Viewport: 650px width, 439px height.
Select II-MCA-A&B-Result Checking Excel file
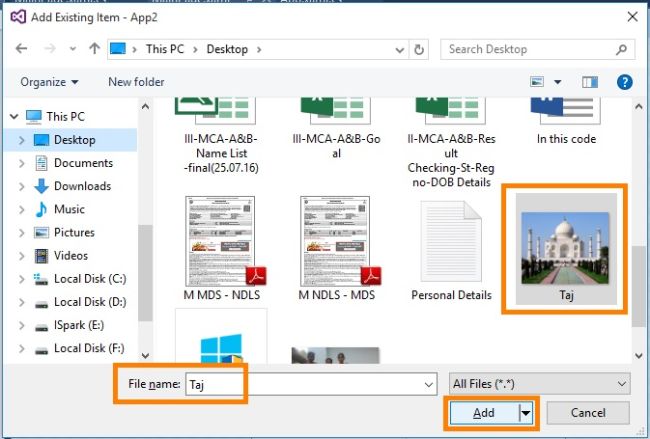[x=451, y=143]
